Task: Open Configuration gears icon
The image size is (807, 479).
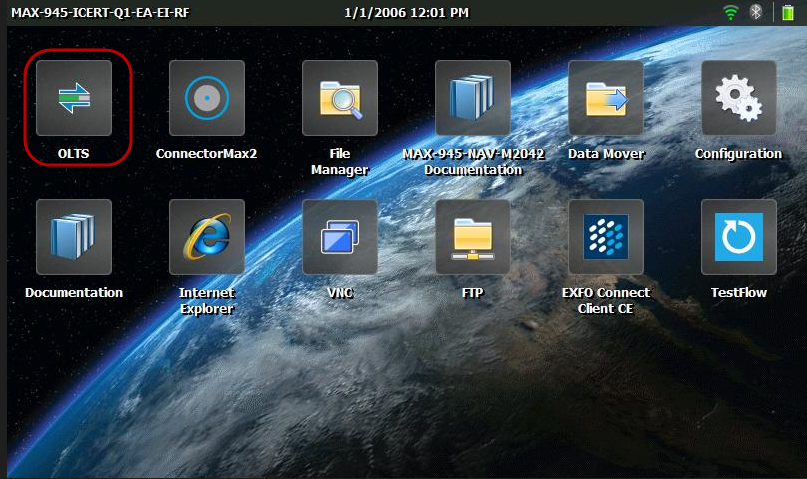Action: pyautogui.click(x=739, y=98)
